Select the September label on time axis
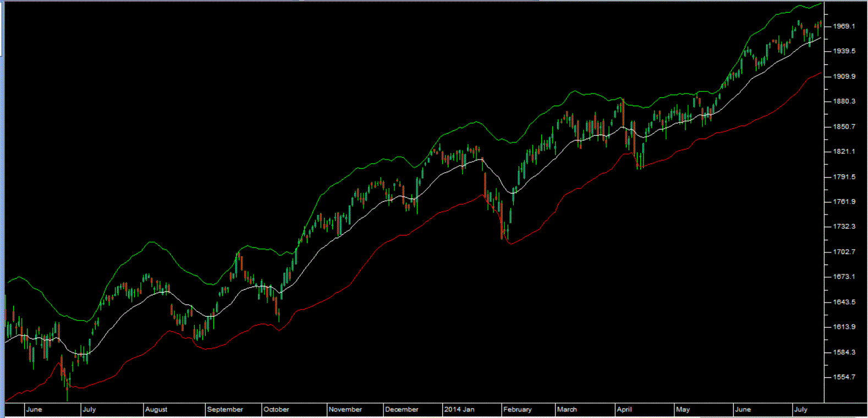This screenshot has height=418, width=868. [225, 410]
